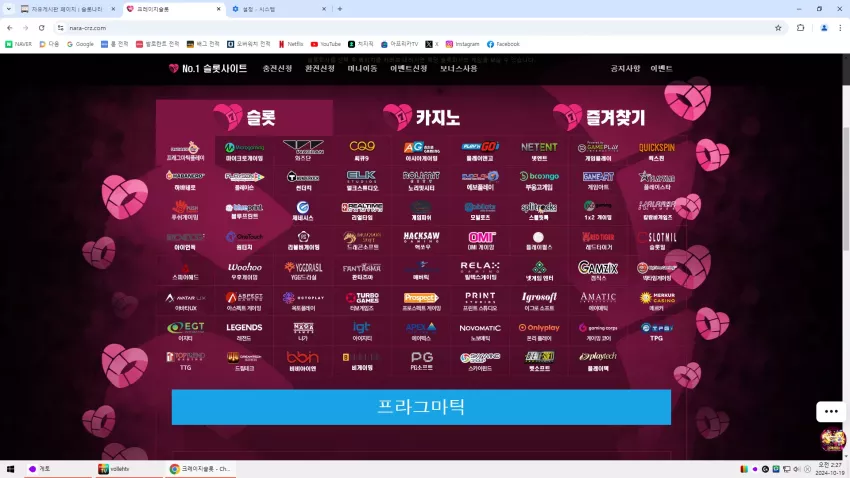Open the YouTube bookmark
Screen dimensions: 850x478
pyautogui.click(x=326, y=44)
